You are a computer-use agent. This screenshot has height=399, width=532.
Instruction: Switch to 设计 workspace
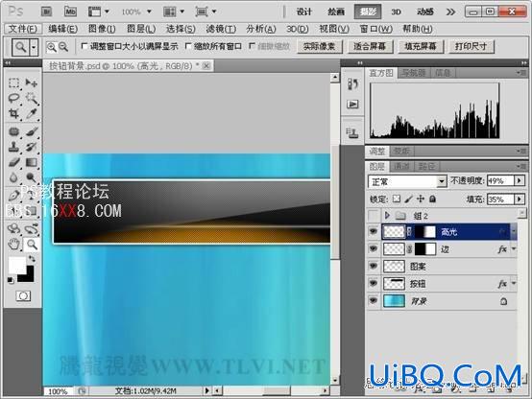pyautogui.click(x=304, y=12)
